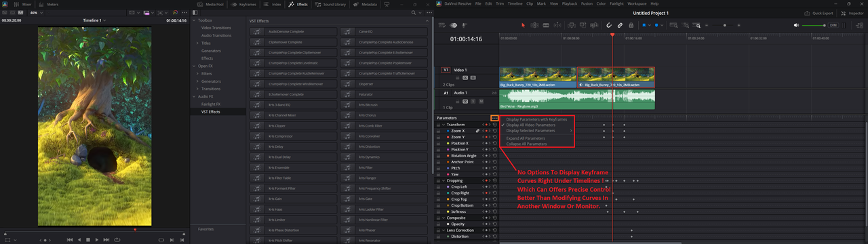Screen dimensions: 868x244
Task: Collapse the Audio FX section
Action: (194, 96)
